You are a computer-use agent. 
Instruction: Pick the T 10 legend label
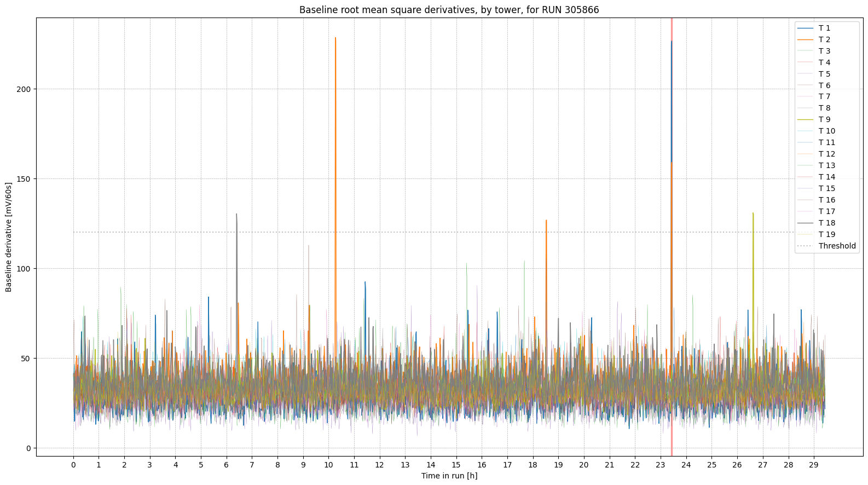[x=826, y=131]
